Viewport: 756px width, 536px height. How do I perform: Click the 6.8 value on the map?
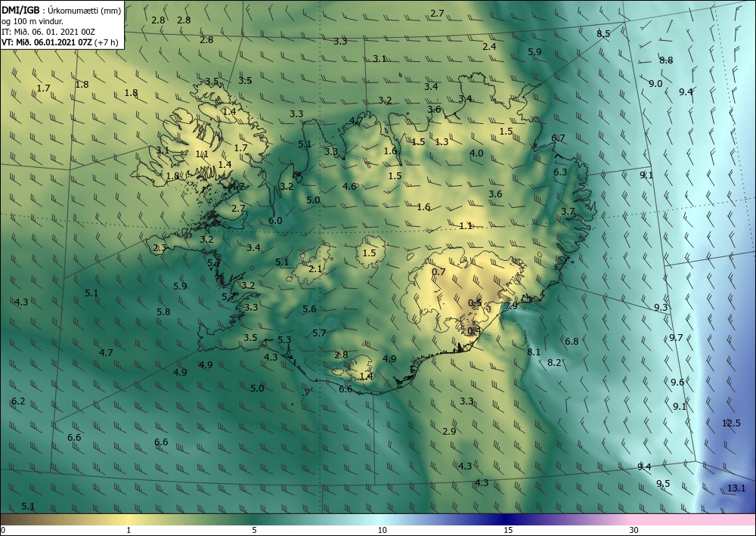point(572,342)
